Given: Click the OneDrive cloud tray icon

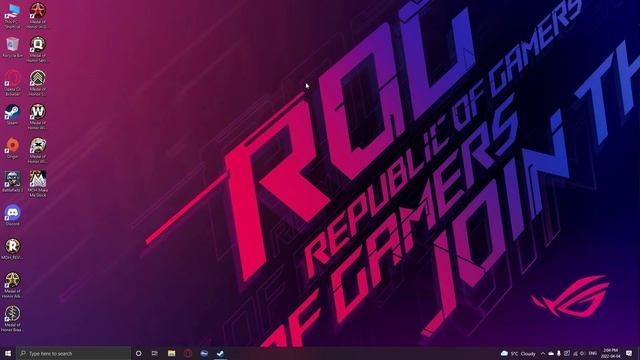Looking at the screenshot, I should [x=551, y=353].
